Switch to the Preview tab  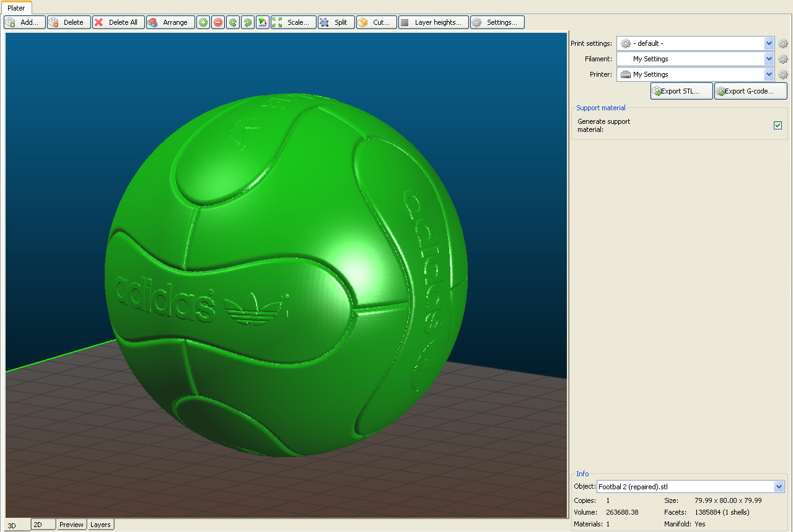(71, 525)
